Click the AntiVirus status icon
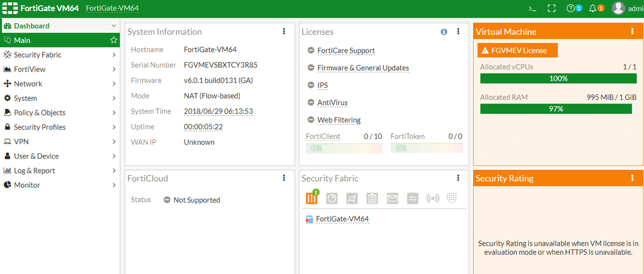Viewport: 644px width, 274px height. [311, 103]
